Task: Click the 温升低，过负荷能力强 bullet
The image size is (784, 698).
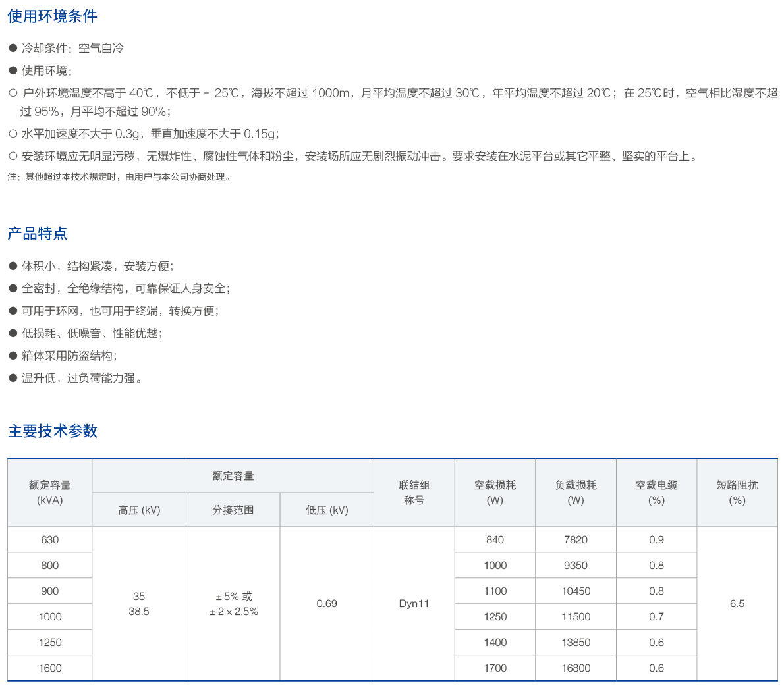Action: coord(82,378)
